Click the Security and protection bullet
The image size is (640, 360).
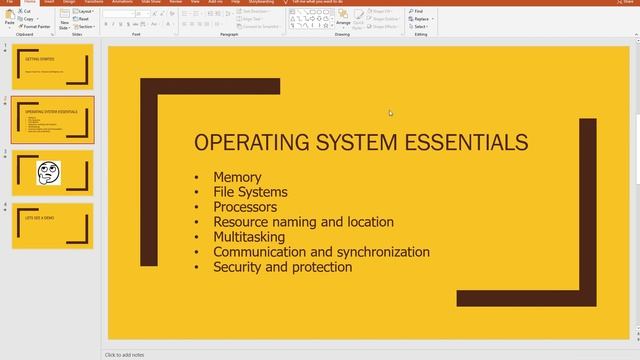tap(282, 267)
